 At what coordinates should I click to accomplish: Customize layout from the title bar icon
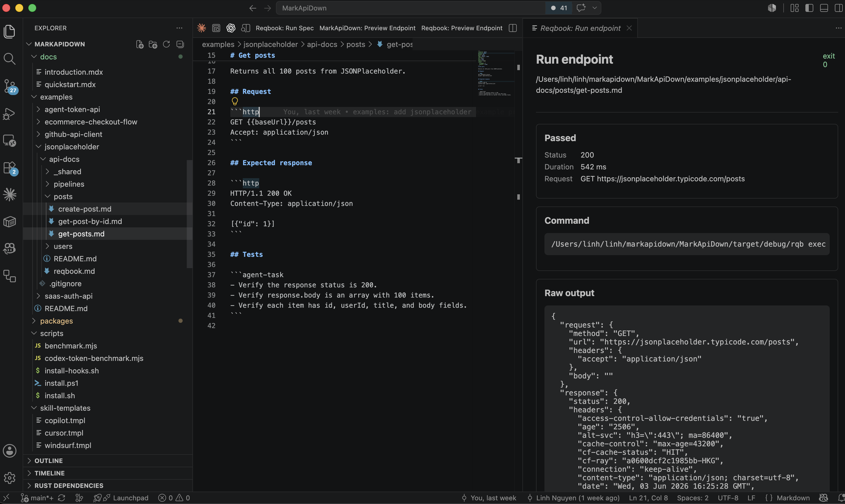(794, 8)
